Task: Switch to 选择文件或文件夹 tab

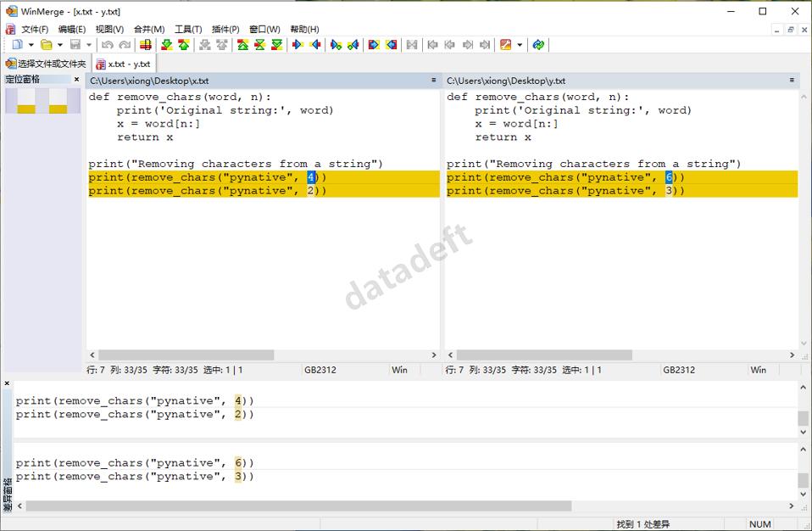Action: [x=46, y=64]
